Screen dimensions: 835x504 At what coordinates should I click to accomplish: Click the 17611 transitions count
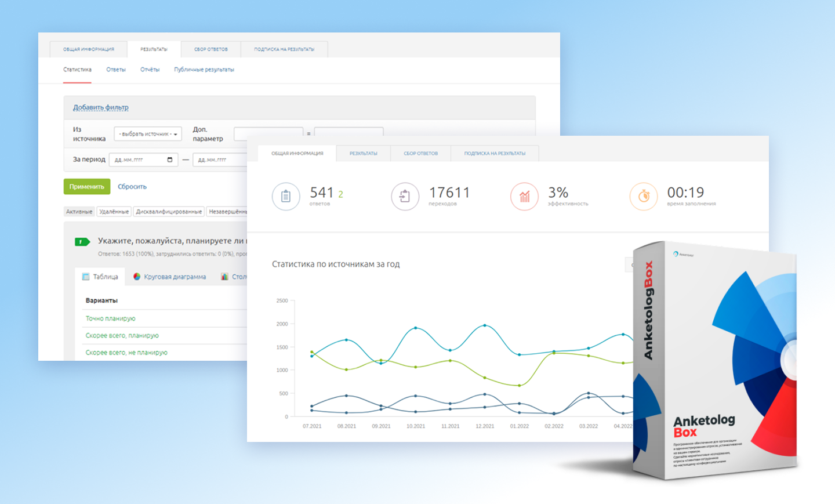(449, 193)
